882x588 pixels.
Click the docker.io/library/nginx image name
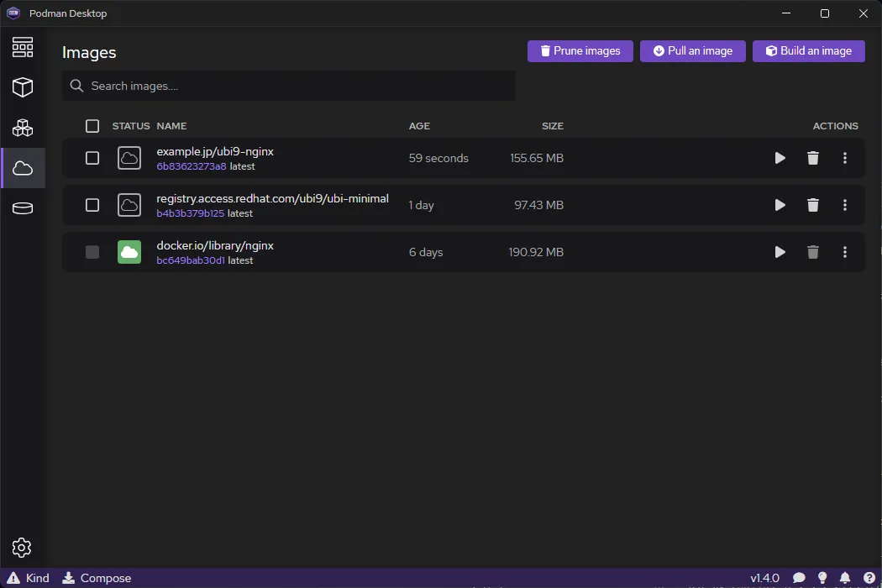click(x=215, y=245)
